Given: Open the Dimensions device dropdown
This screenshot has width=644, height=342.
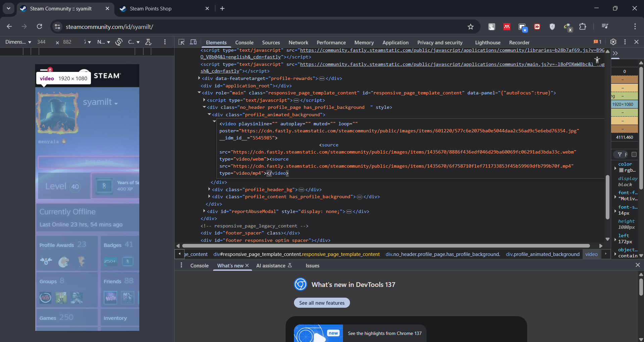Looking at the screenshot, I should 18,42.
